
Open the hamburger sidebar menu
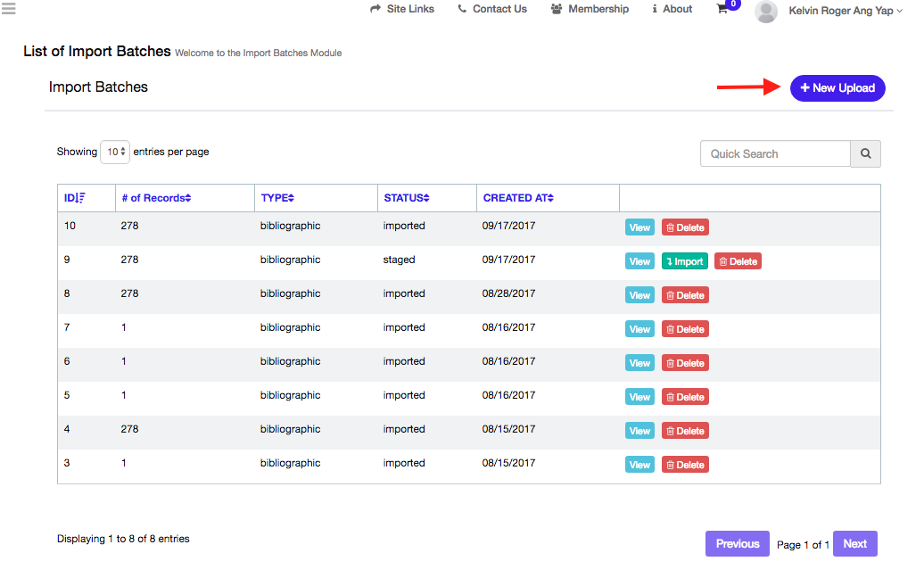(x=8, y=8)
